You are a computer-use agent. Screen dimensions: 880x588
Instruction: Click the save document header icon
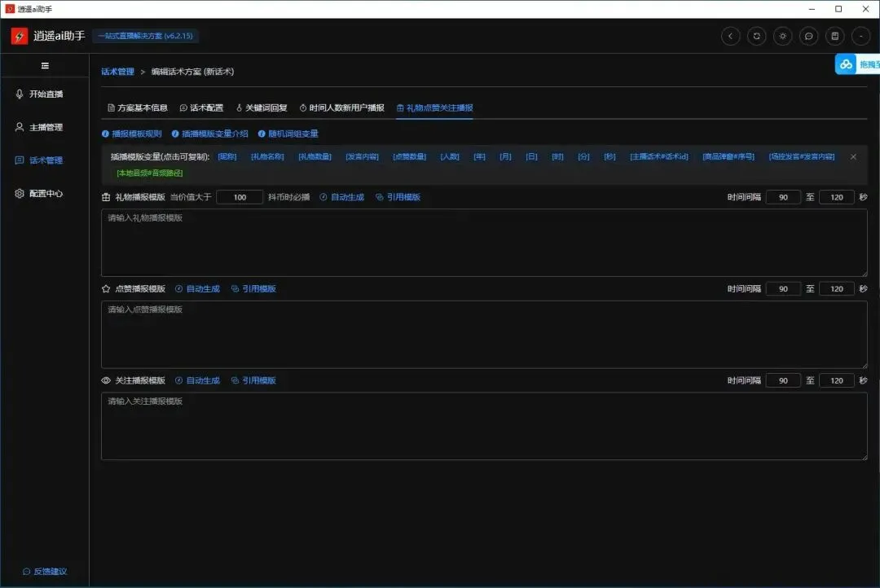[x=834, y=37]
